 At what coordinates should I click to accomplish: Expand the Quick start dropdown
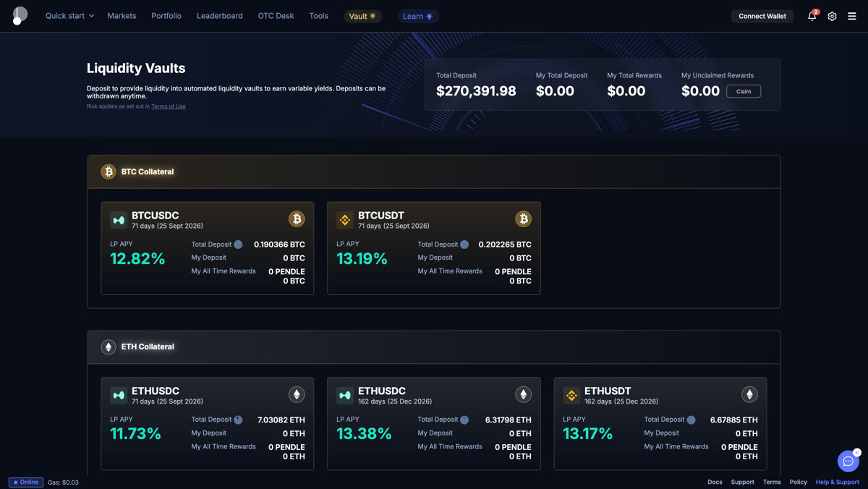point(69,16)
